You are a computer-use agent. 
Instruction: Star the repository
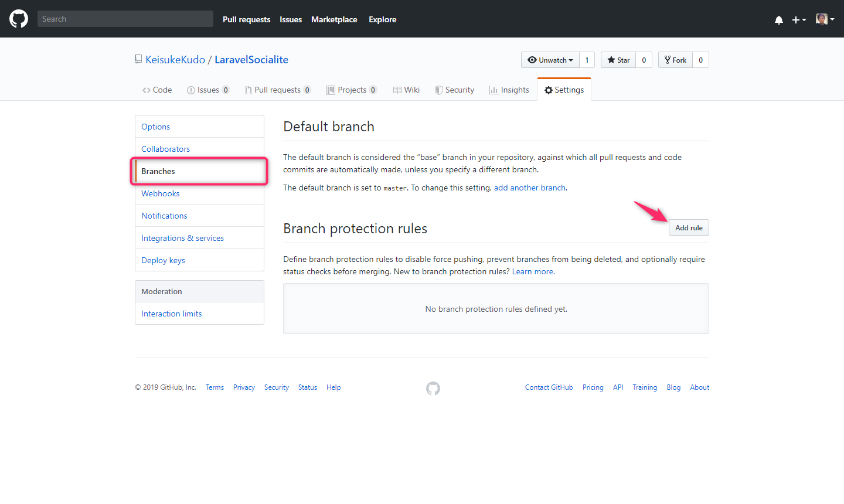click(618, 60)
